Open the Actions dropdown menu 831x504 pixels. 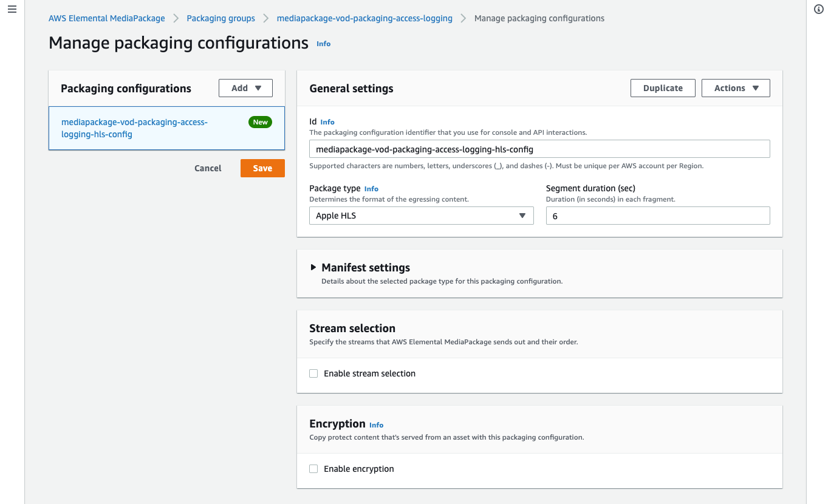click(736, 88)
